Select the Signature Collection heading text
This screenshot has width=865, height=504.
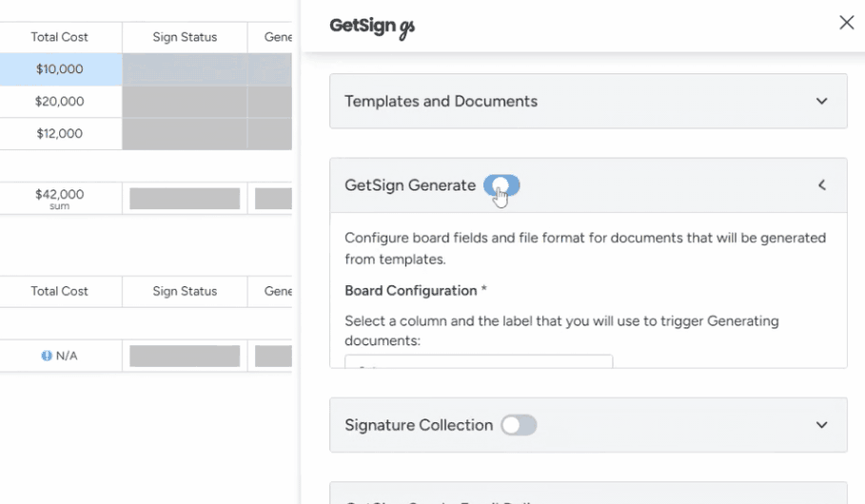click(419, 425)
